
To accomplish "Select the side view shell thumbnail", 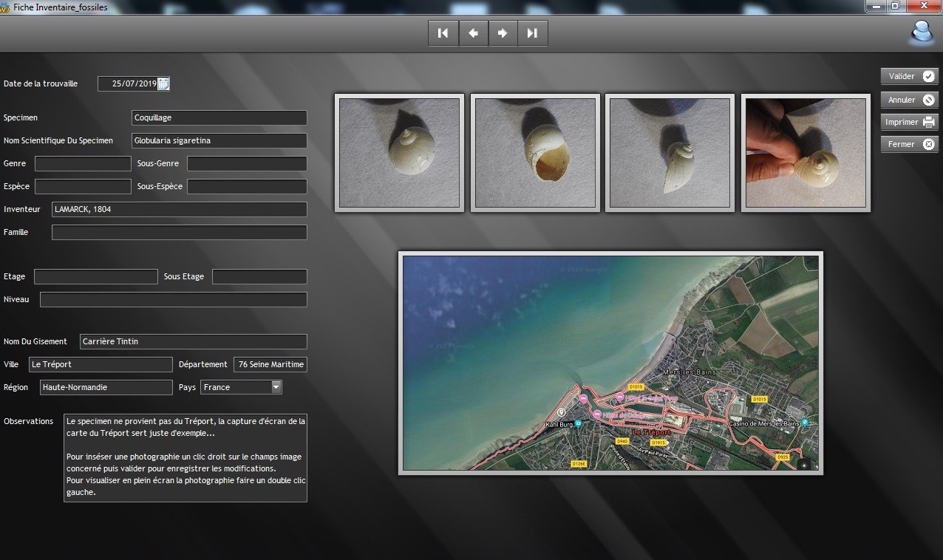I will [670, 153].
